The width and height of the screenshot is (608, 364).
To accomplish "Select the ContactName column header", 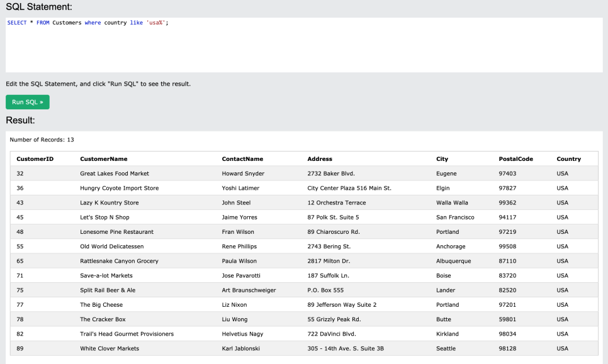I will [x=242, y=159].
